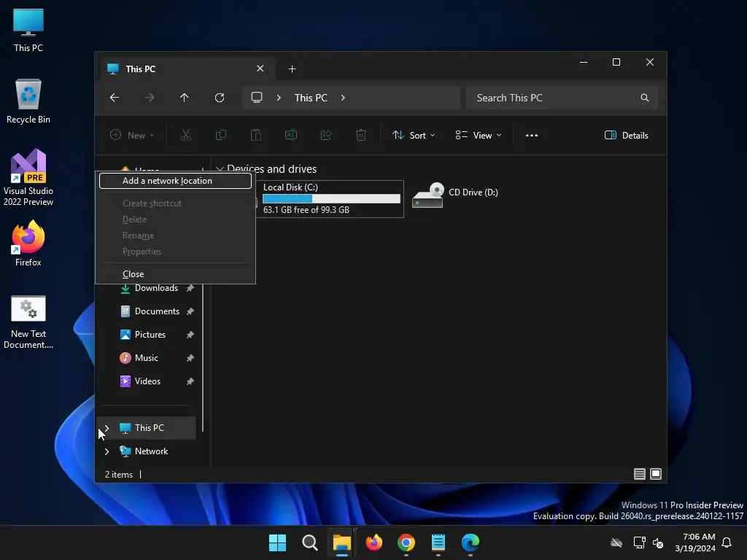The width and height of the screenshot is (747, 560).
Task: Click the Forward navigation arrow
Action: 150,98
